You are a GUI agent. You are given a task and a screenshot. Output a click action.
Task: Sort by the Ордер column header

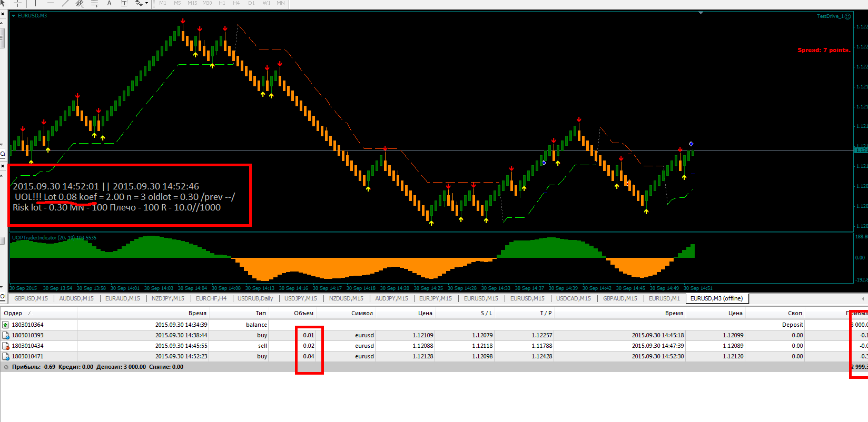click(39, 313)
